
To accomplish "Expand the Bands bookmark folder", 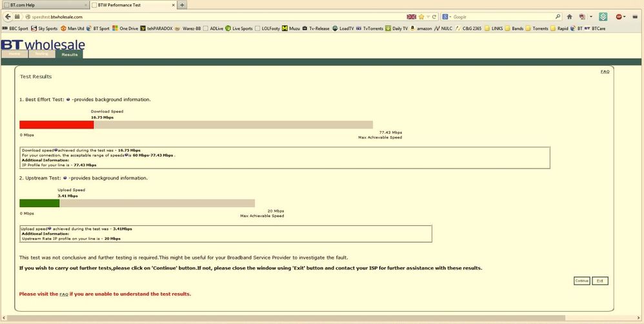I will (514, 28).
